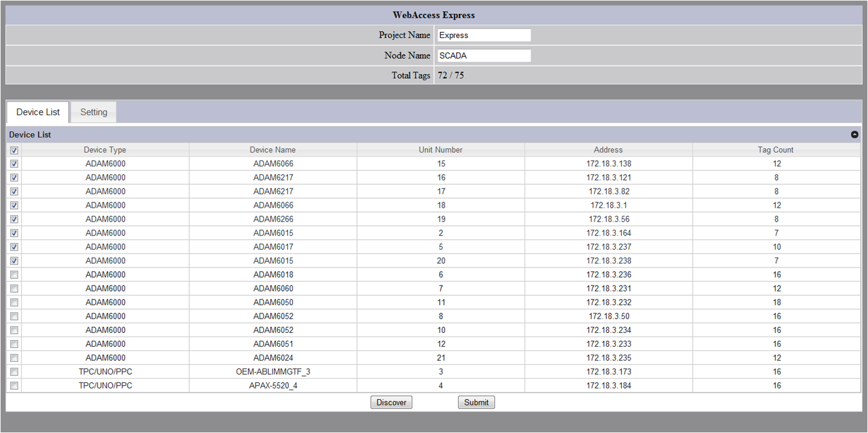868x433 pixels.
Task: Open the Device List tab
Action: [38, 112]
